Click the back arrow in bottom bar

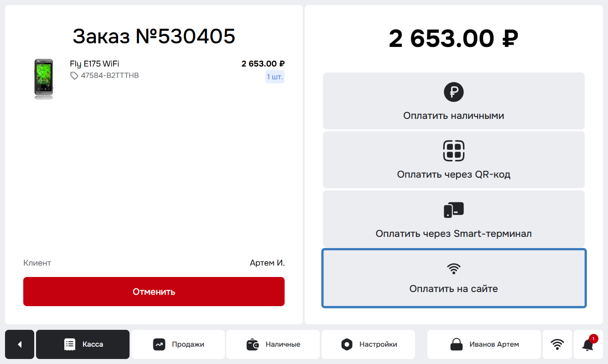coord(20,344)
